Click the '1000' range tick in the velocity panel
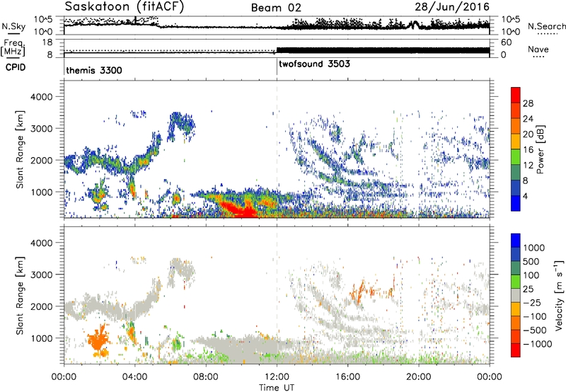The image size is (566, 392). pos(41,338)
